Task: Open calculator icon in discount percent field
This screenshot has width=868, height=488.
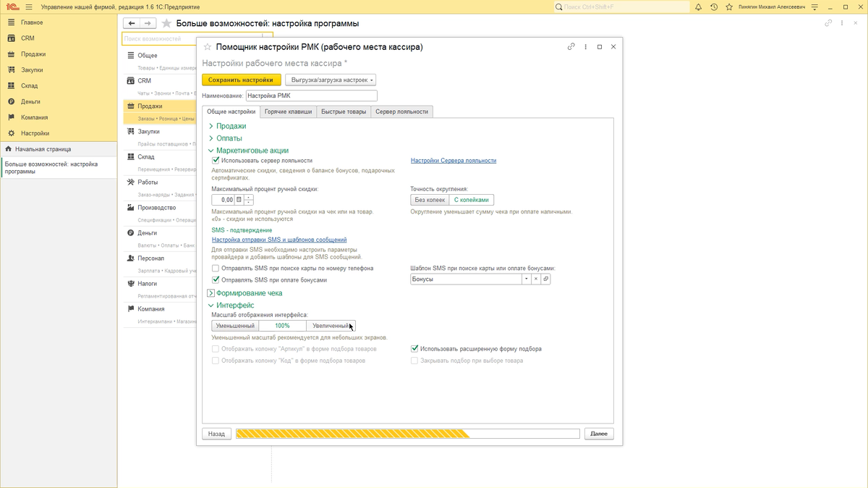Action: pos(239,200)
